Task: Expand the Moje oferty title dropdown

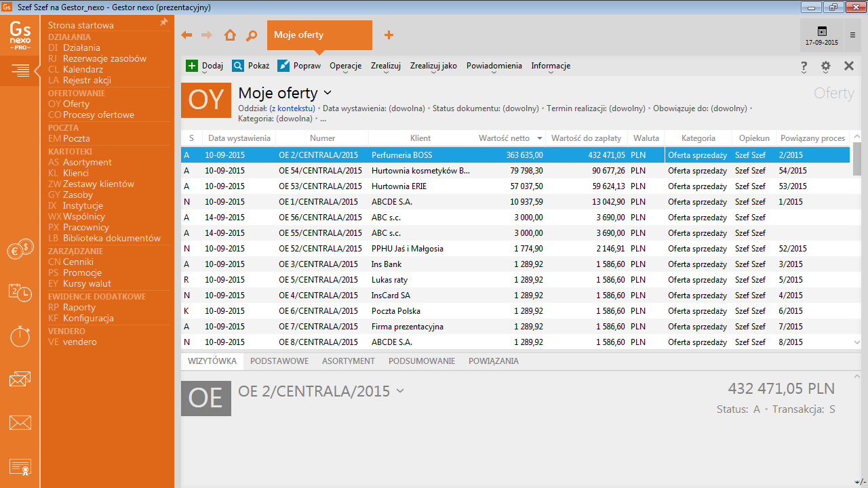Action: pyautogui.click(x=328, y=93)
